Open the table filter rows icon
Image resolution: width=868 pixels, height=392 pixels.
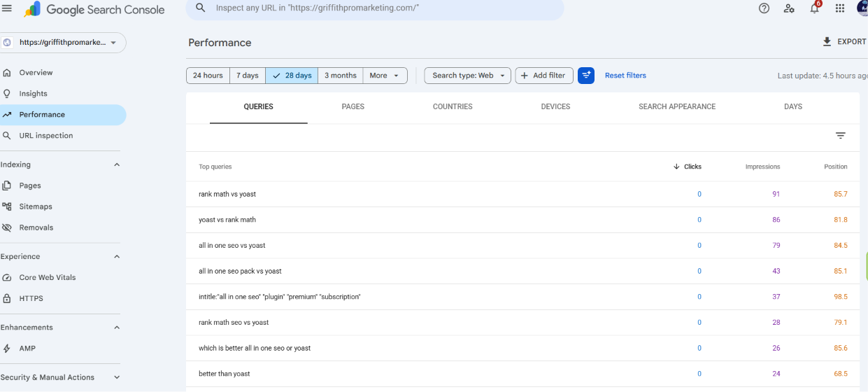[841, 136]
